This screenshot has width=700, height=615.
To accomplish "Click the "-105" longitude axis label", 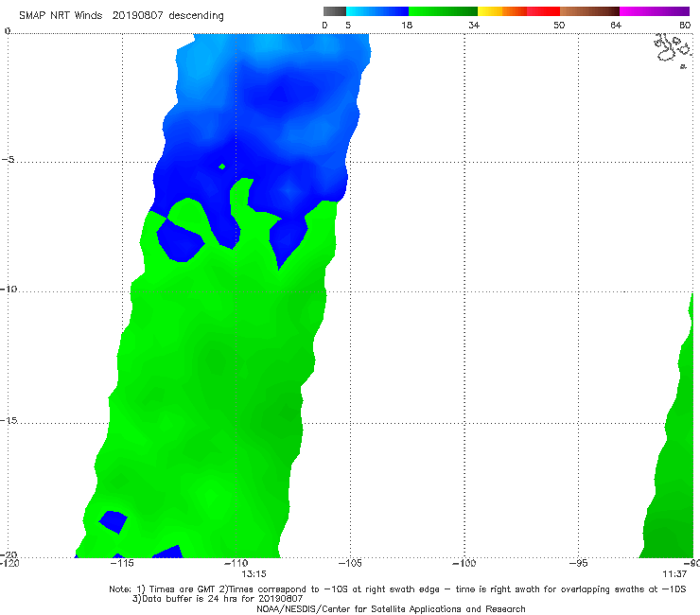I will [x=350, y=563].
